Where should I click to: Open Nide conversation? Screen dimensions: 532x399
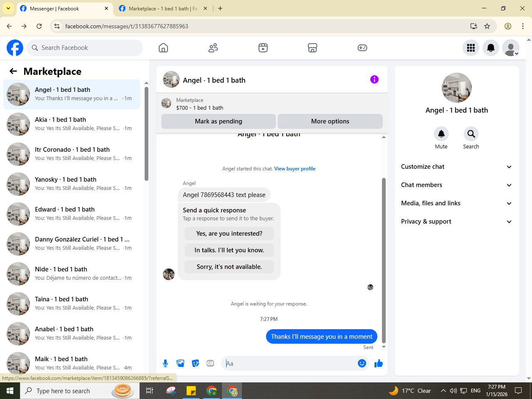pyautogui.click(x=72, y=274)
